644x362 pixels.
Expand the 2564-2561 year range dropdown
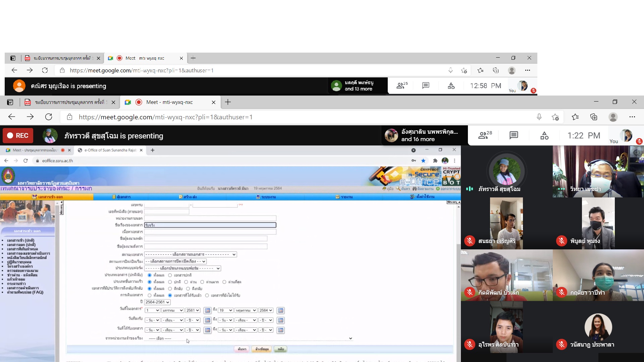pos(157,302)
